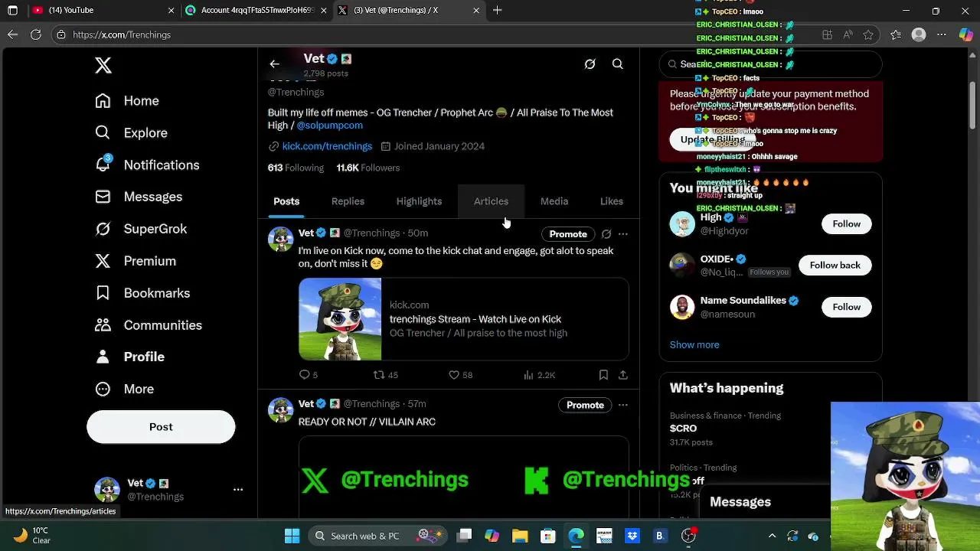This screenshot has height=551, width=980.
Task: Click Show more under You might like
Action: point(694,344)
